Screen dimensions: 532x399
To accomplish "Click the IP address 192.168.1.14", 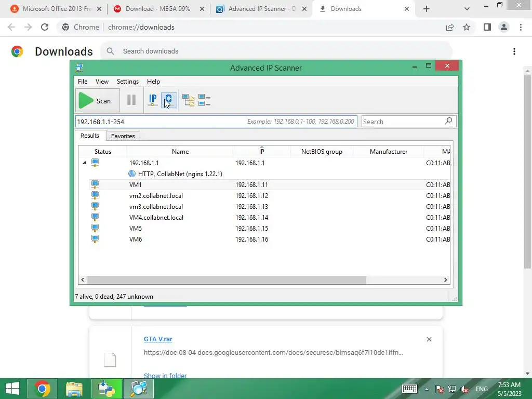I will (252, 218).
